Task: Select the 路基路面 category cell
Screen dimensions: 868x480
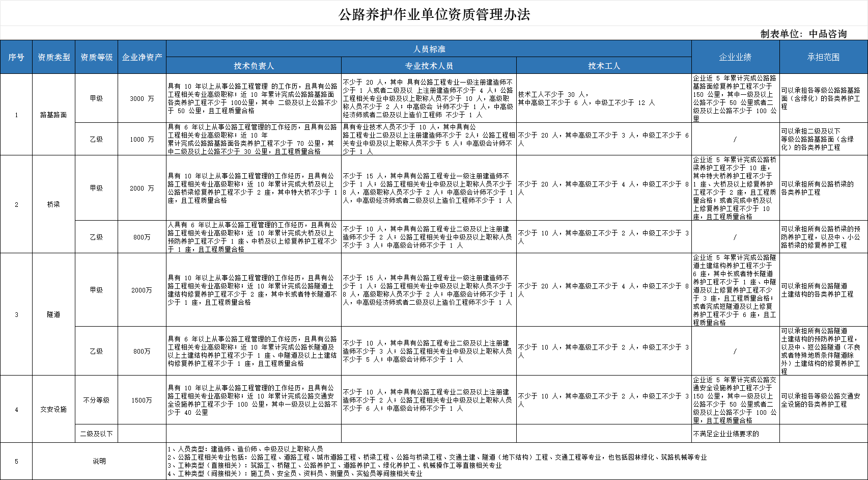Action: click(x=54, y=115)
